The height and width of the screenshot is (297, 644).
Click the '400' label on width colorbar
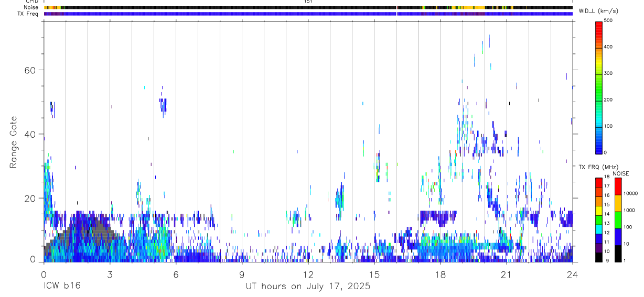pos(608,47)
